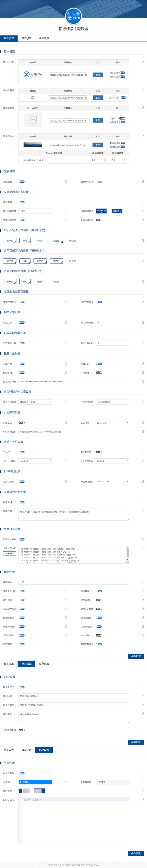Select left sidebar layout icon in 侧栏位置
This screenshot has height=868, width=147.
click(24, 791)
